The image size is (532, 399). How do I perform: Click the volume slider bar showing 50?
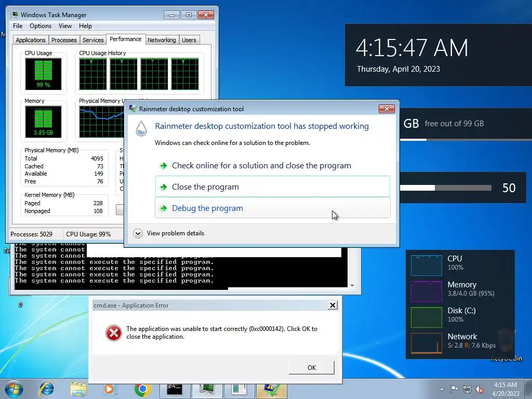(446, 188)
